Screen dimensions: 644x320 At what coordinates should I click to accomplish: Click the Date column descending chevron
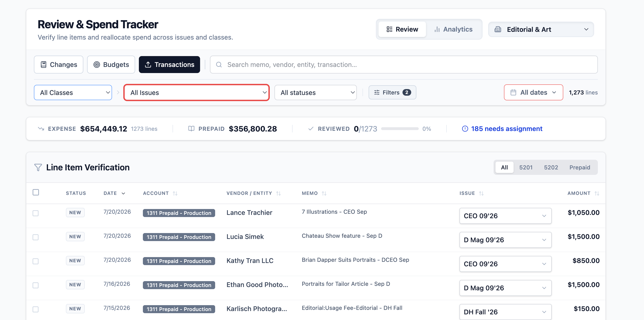pyautogui.click(x=123, y=193)
